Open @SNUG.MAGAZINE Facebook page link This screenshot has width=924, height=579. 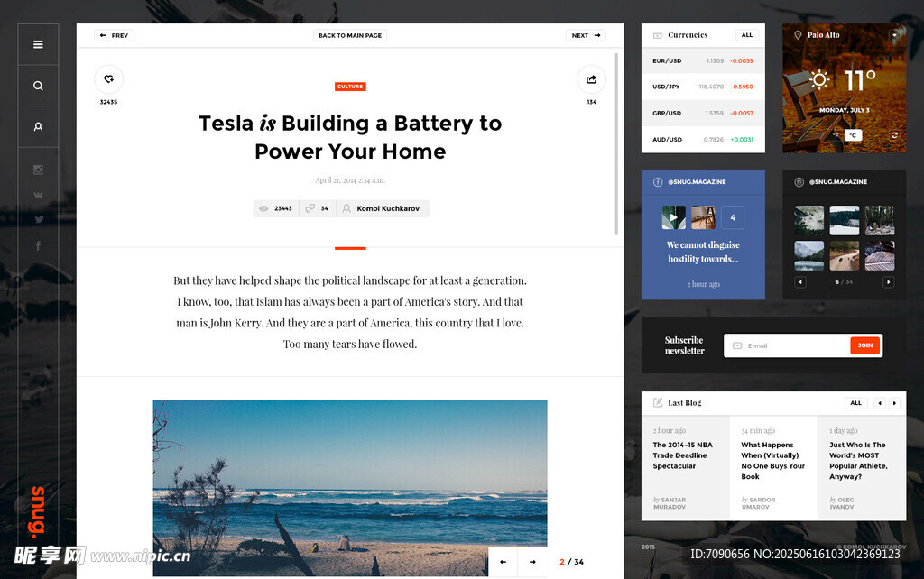tap(697, 182)
